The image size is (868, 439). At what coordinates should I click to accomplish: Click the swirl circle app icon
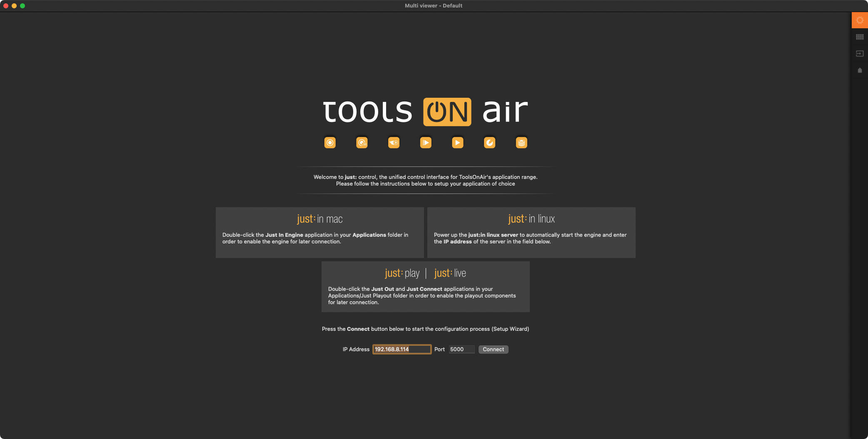coord(489,143)
